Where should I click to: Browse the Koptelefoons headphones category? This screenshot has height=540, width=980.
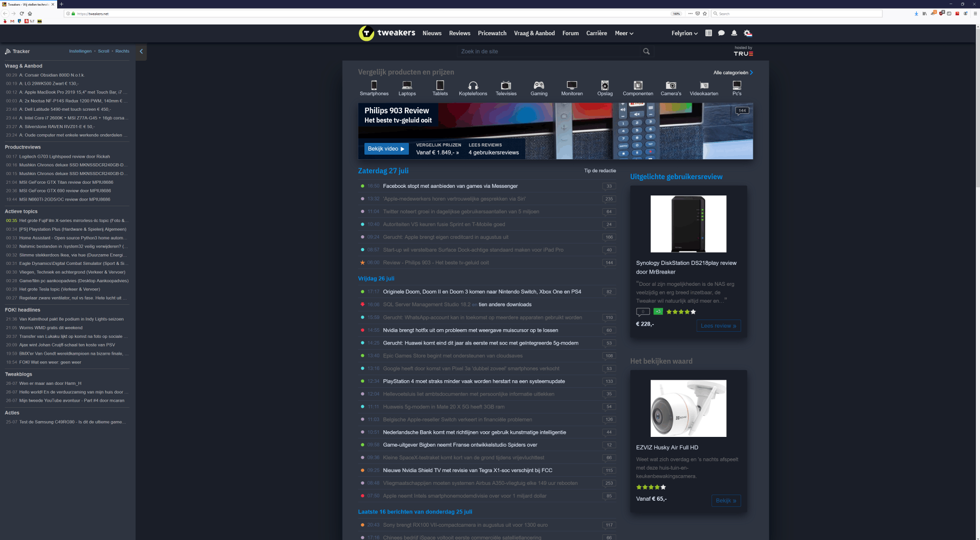click(473, 88)
